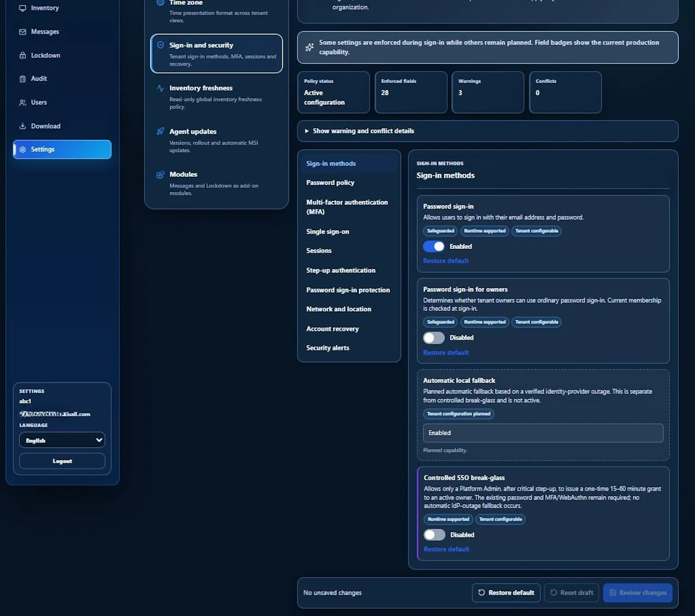Click the Warnings count card
This screenshot has height=616, width=695.
tap(488, 92)
